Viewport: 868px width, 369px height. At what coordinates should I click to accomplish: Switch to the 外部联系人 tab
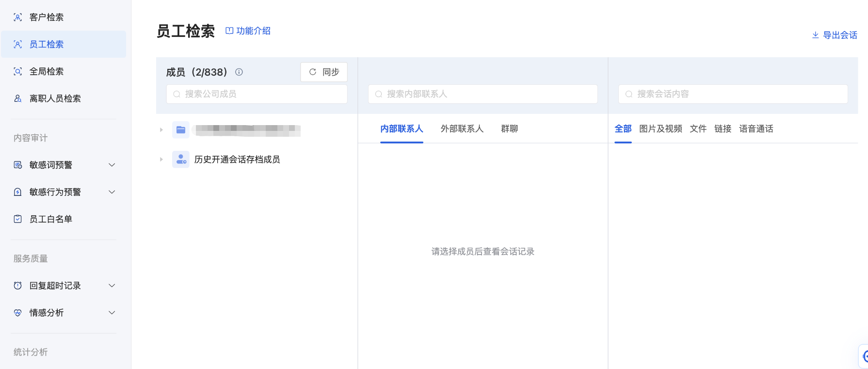tap(462, 129)
